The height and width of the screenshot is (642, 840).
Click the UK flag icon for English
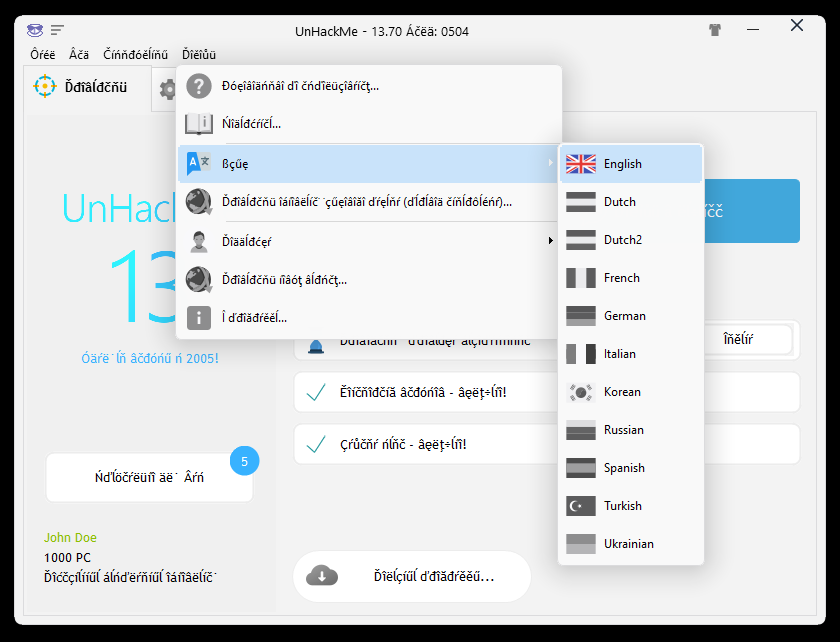581,164
